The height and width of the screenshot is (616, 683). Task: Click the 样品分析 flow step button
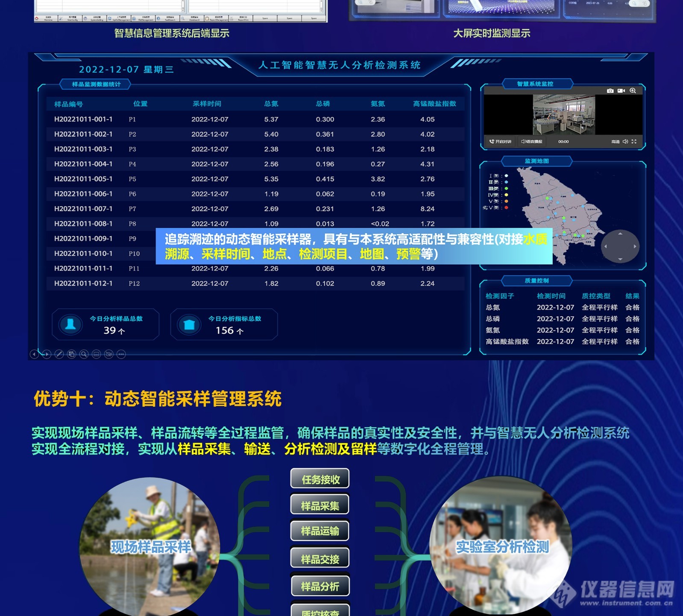tap(320, 586)
